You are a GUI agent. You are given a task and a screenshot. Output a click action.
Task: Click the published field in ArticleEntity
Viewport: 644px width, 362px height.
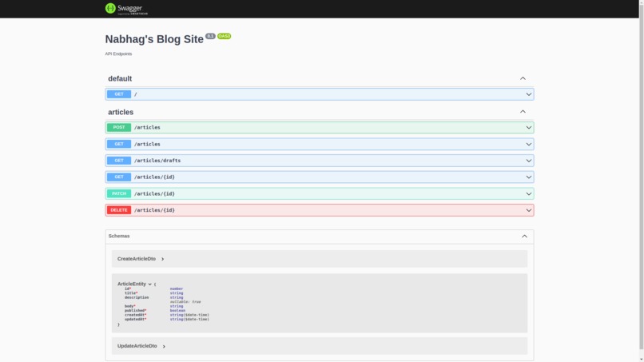[136, 311]
